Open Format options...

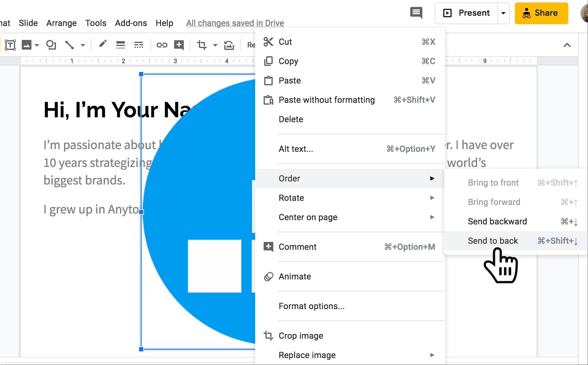350,306
